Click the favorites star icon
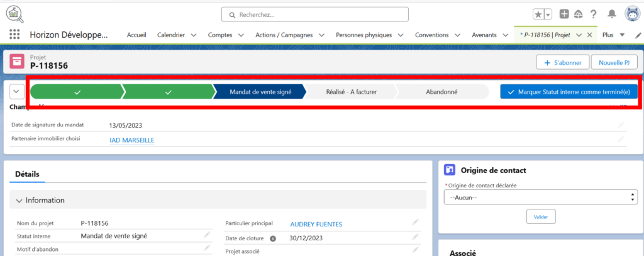 pyautogui.click(x=538, y=14)
